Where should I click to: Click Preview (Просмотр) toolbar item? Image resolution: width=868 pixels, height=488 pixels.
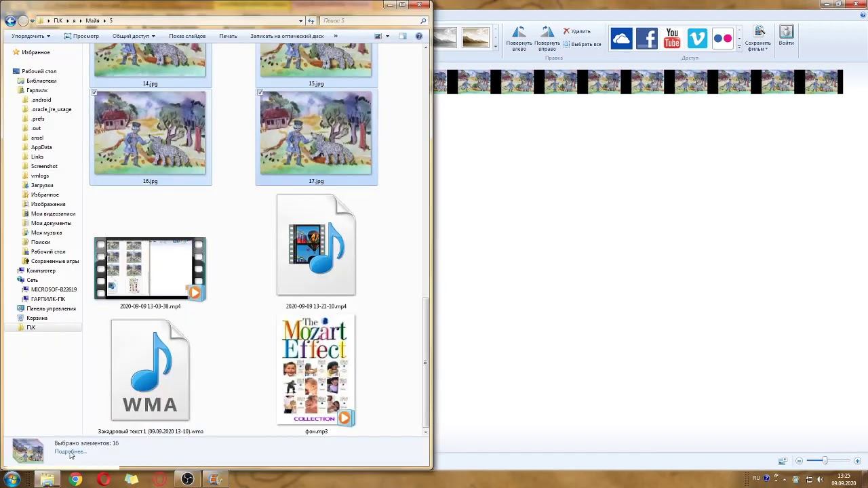[x=81, y=36]
